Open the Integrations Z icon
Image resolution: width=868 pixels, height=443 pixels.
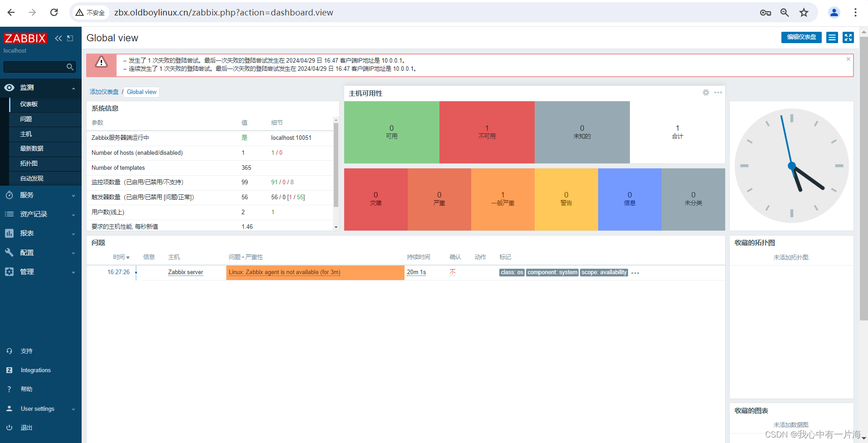pos(9,370)
